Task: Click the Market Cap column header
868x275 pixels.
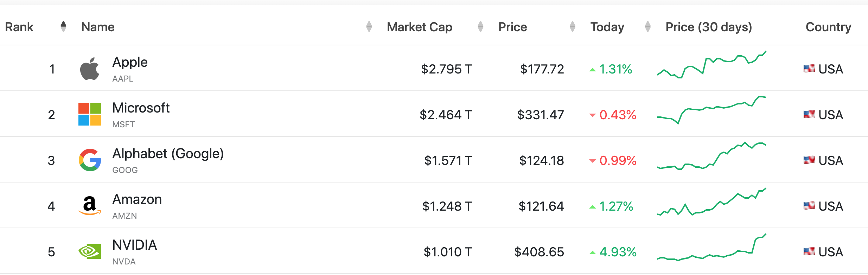Action: tap(420, 27)
